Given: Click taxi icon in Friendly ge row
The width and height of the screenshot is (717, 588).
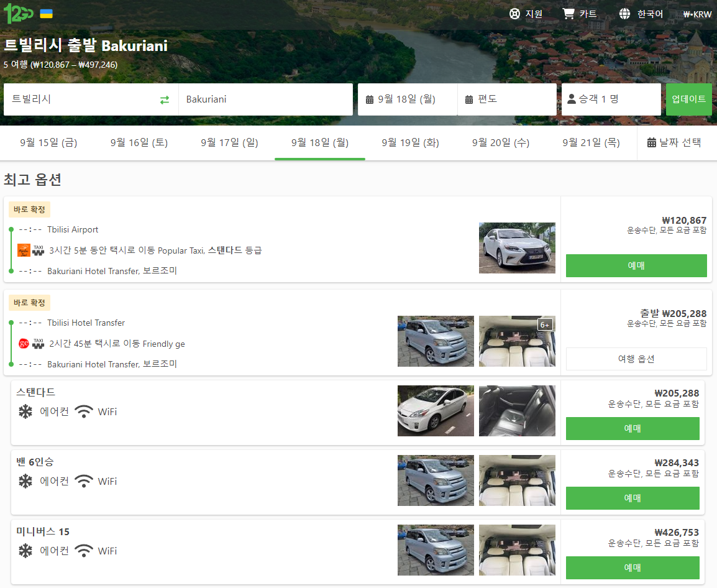Looking at the screenshot, I should point(39,344).
